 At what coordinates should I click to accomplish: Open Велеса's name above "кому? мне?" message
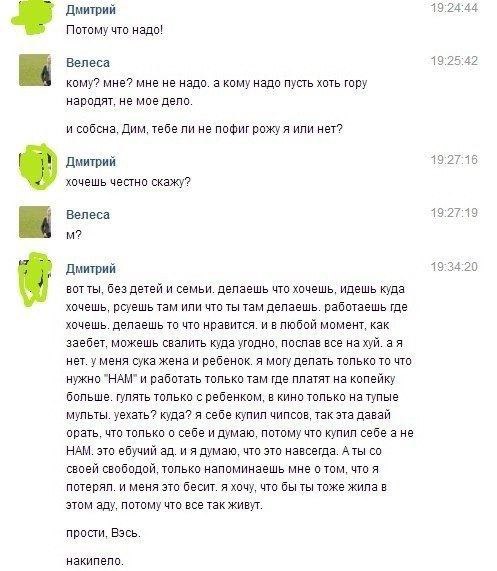coord(88,63)
